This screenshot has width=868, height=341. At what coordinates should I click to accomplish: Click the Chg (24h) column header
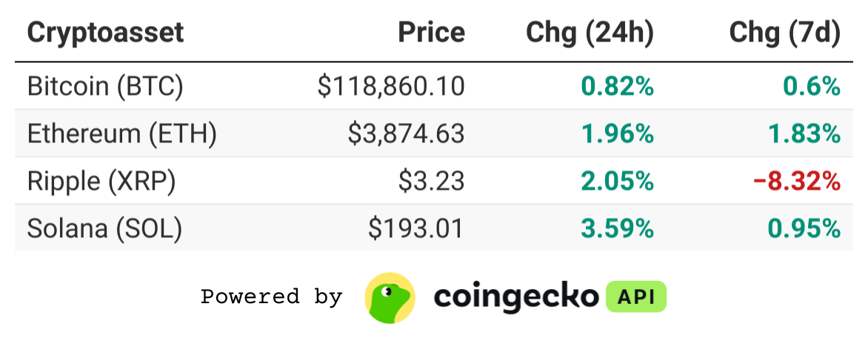point(590,33)
